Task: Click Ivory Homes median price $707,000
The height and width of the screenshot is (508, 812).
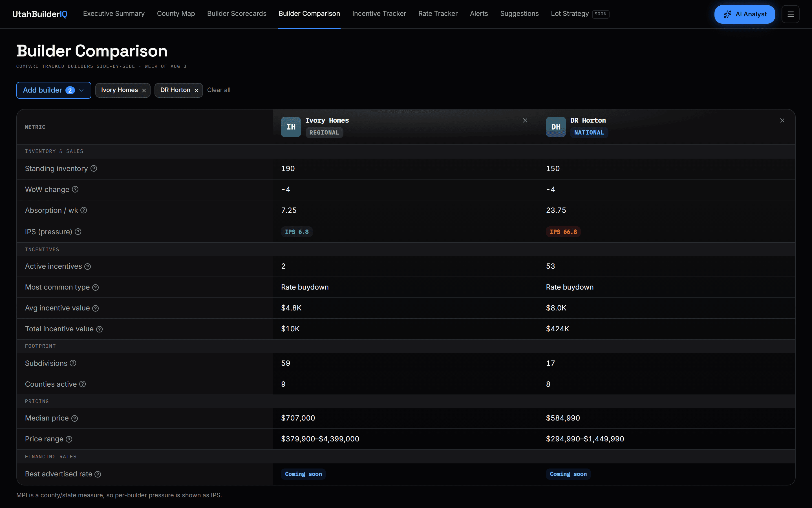Action: click(x=298, y=418)
